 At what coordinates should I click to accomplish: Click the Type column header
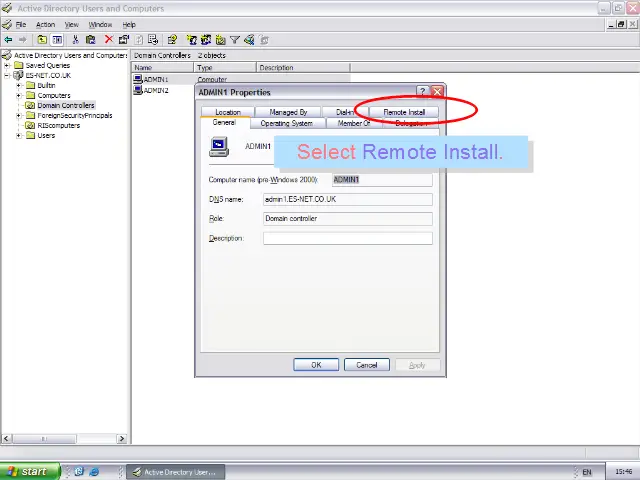225,68
